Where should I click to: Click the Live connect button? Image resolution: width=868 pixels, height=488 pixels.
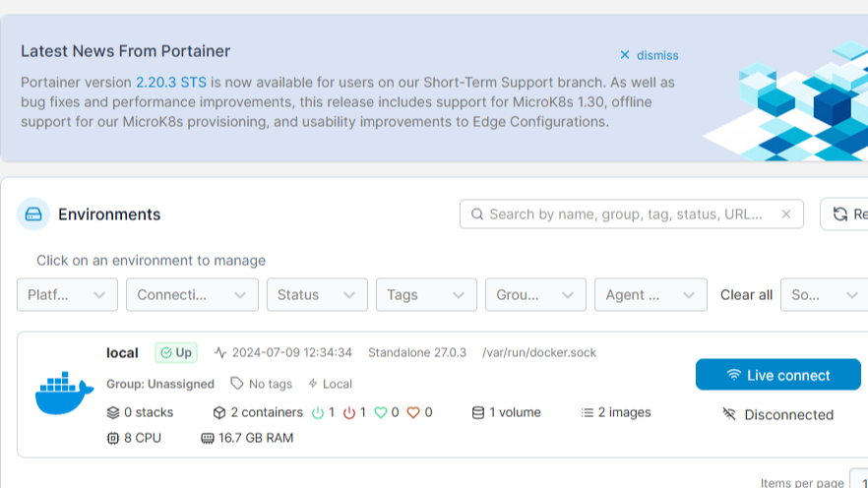777,375
